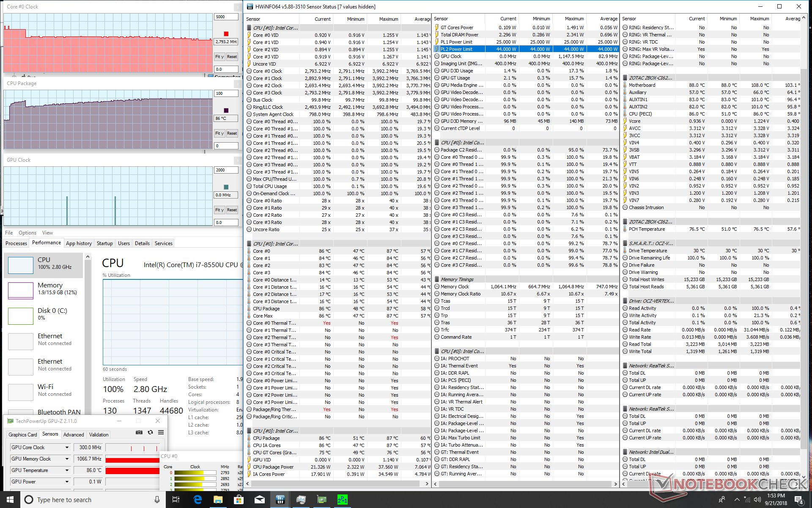Open the GPU Power sensor dropdown

click(x=67, y=482)
